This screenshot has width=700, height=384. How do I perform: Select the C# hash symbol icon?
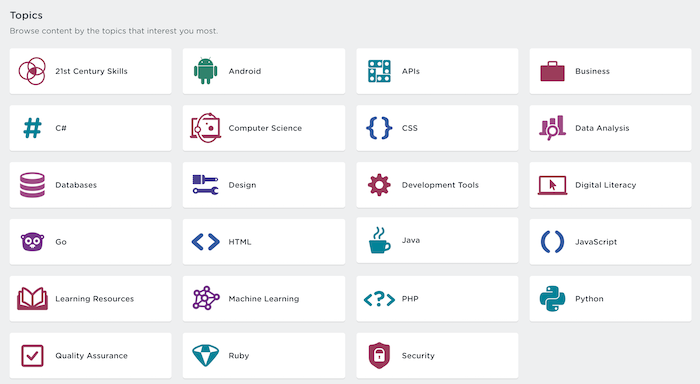[x=32, y=128]
